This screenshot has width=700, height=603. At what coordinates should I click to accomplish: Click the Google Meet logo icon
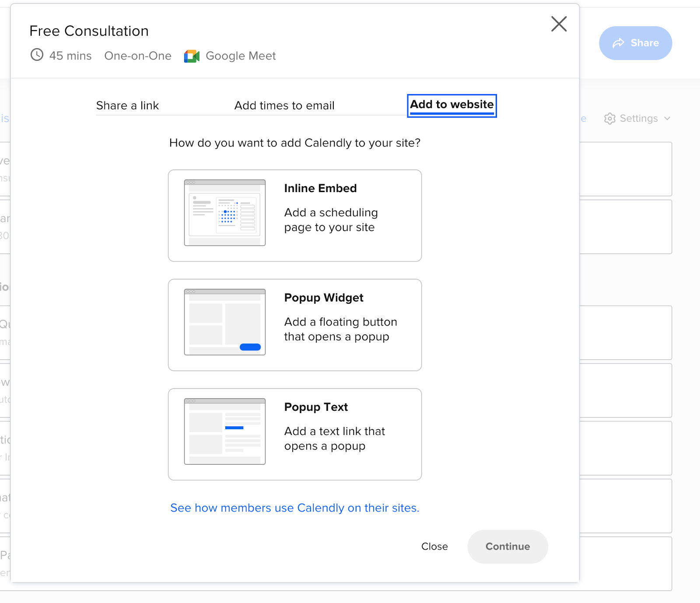[x=192, y=56]
